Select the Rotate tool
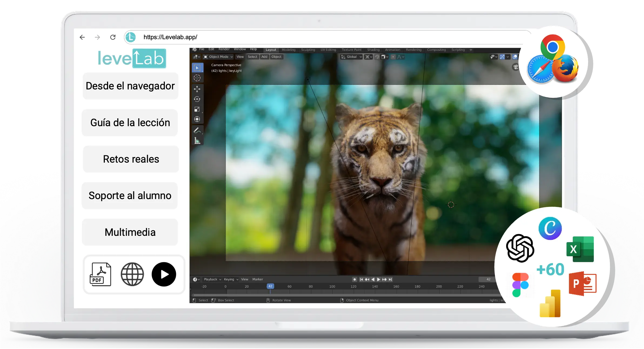This screenshot has width=644, height=349. [x=197, y=99]
